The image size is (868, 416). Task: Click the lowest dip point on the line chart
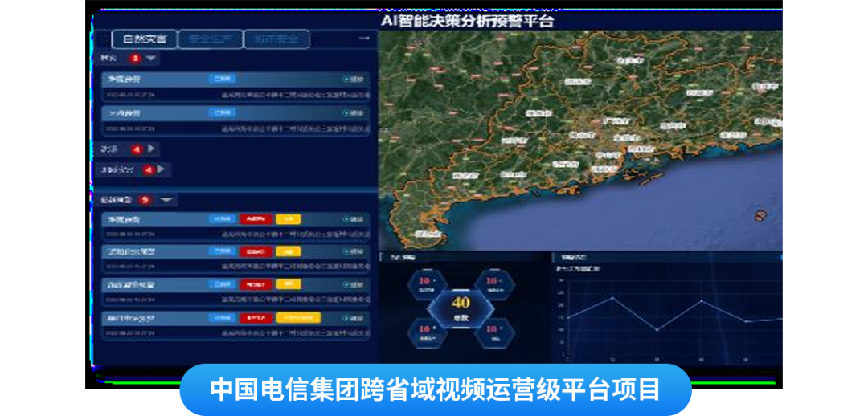(657, 330)
